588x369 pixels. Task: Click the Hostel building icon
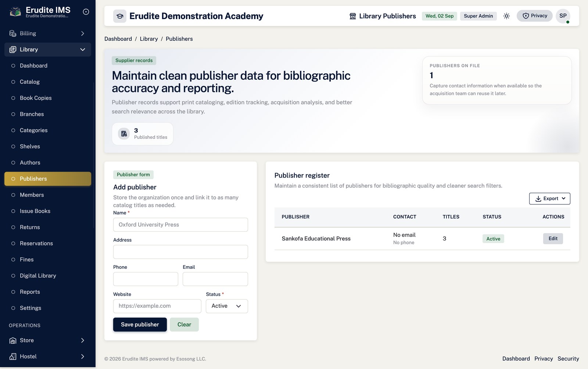pyautogui.click(x=13, y=357)
